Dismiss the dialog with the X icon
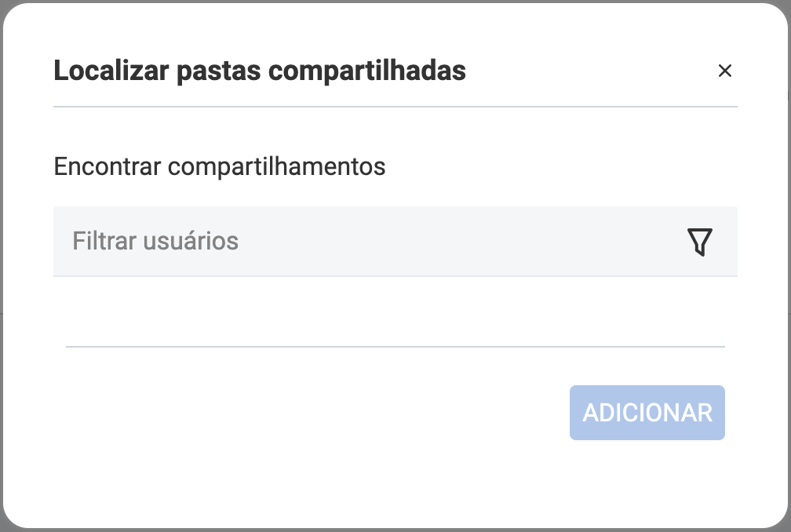The width and height of the screenshot is (791, 532). point(724,71)
